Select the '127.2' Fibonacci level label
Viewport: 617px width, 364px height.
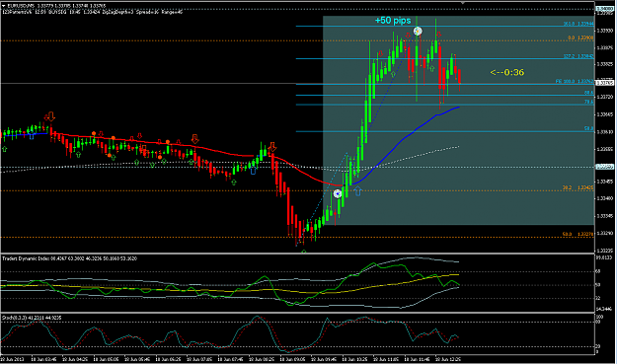click(x=578, y=56)
